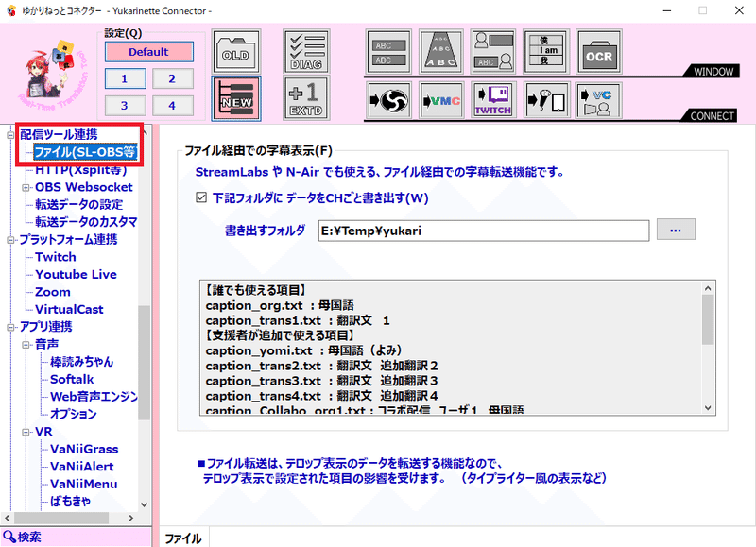Click the +1 EXTD extension icon

pos(306,98)
